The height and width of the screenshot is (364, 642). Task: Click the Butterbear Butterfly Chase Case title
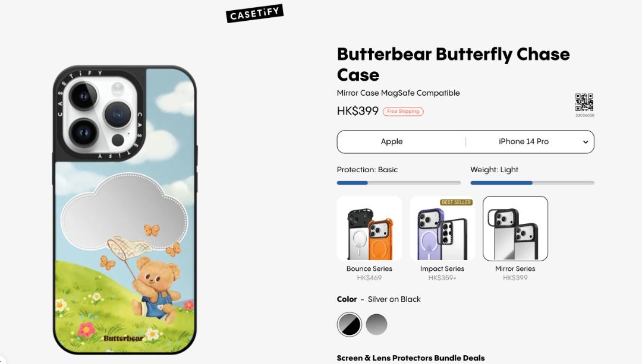453,64
